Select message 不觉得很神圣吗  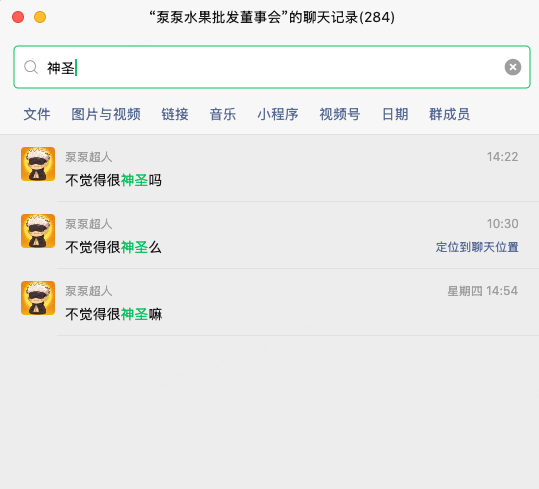113,180
